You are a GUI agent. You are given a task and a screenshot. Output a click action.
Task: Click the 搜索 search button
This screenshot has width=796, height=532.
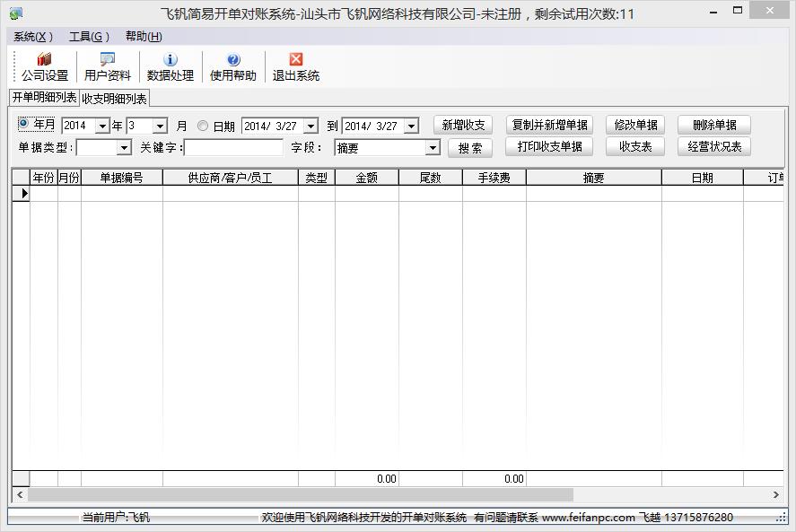click(470, 148)
